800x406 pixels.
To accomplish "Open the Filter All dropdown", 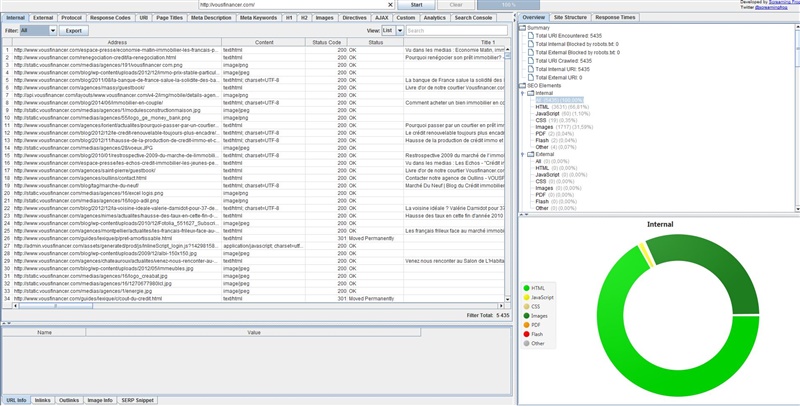I will [52, 31].
